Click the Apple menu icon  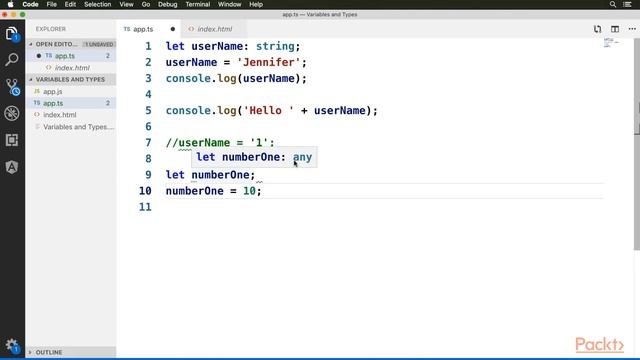coord(10,4)
